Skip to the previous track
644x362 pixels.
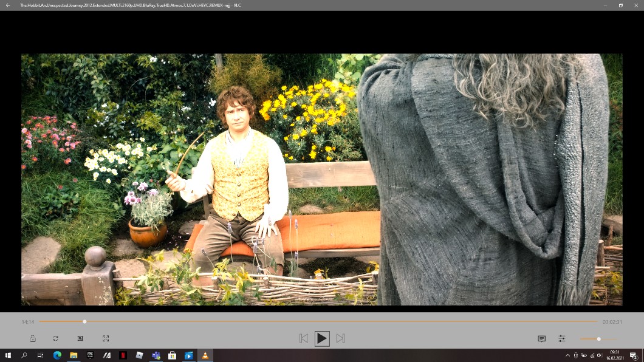tap(304, 338)
